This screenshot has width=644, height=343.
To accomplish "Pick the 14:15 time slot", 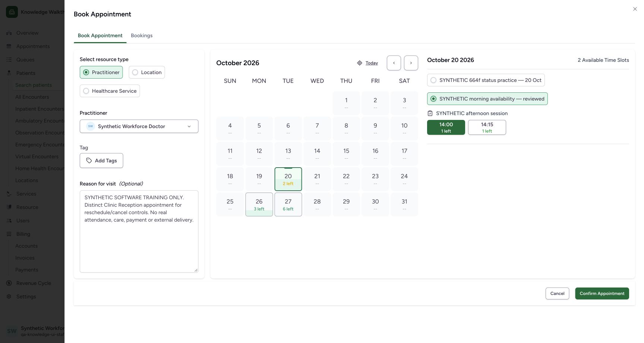I will [x=487, y=127].
